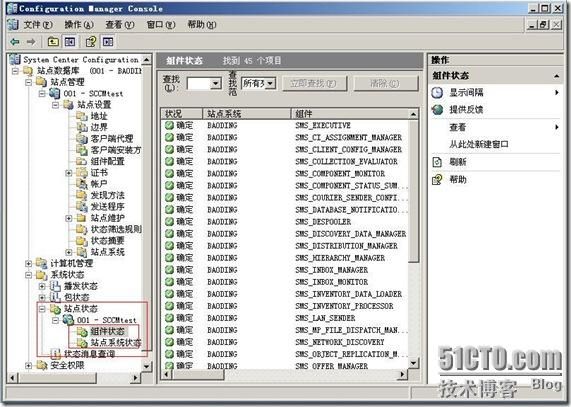Viewport: 571px width, 407px height.
Task: Select the 组件配置 tree item
Action: coord(107,161)
